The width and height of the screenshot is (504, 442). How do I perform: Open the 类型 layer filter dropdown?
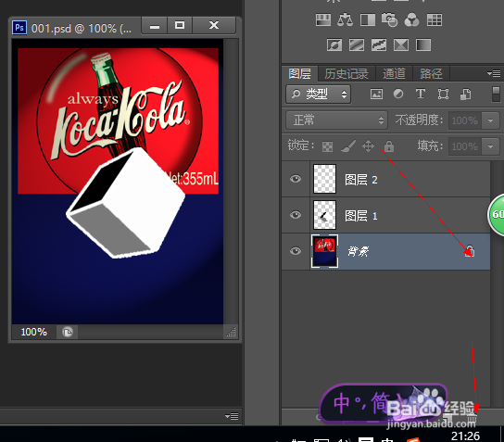coord(318,95)
